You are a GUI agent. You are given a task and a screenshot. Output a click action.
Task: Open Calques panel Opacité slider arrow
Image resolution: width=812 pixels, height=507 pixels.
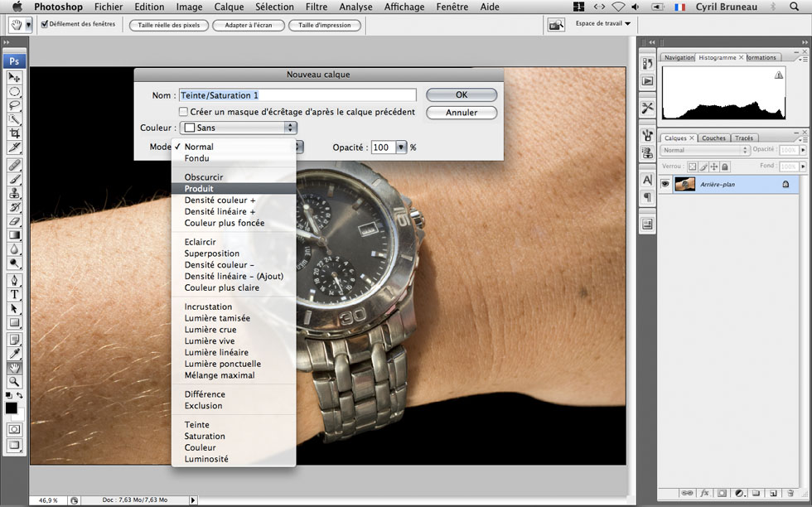point(803,150)
